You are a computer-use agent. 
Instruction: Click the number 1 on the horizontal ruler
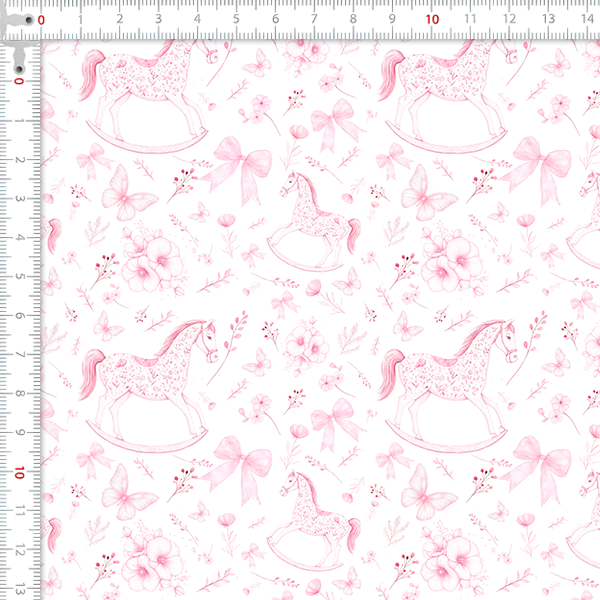[x=80, y=19]
